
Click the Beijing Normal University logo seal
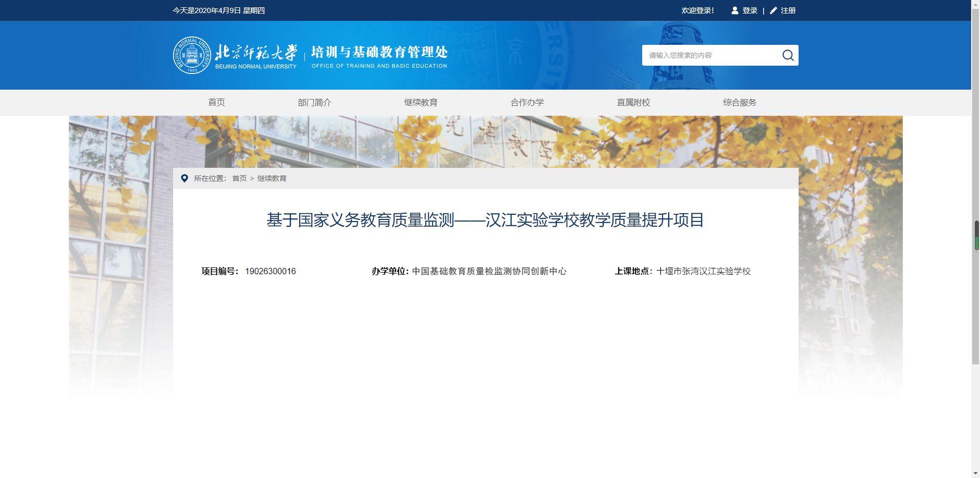coord(191,55)
